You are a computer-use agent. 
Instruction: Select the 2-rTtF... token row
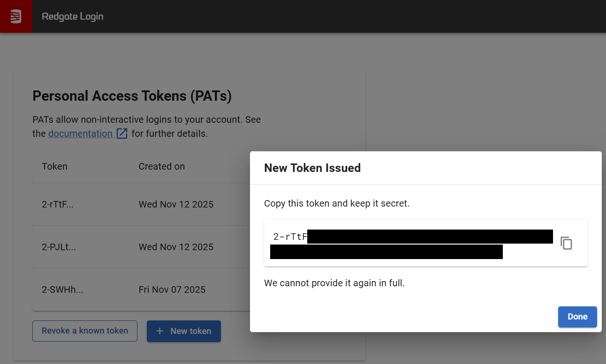tap(58, 204)
